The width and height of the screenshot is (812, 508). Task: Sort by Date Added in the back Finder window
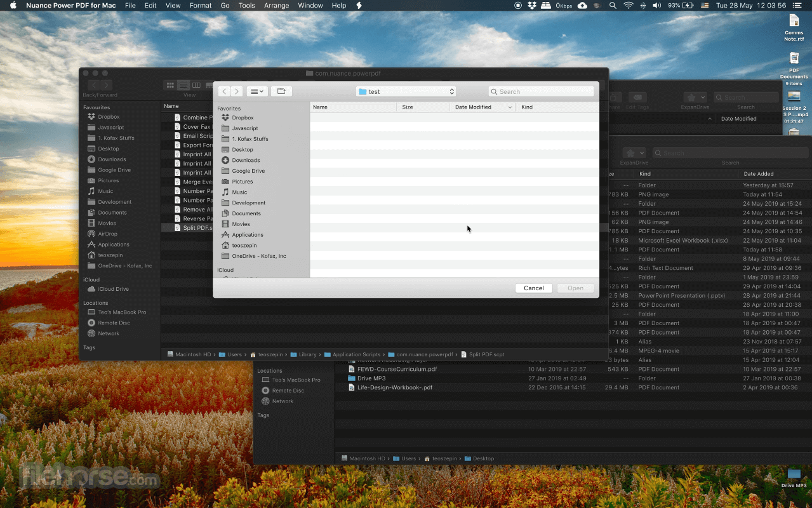(x=759, y=174)
